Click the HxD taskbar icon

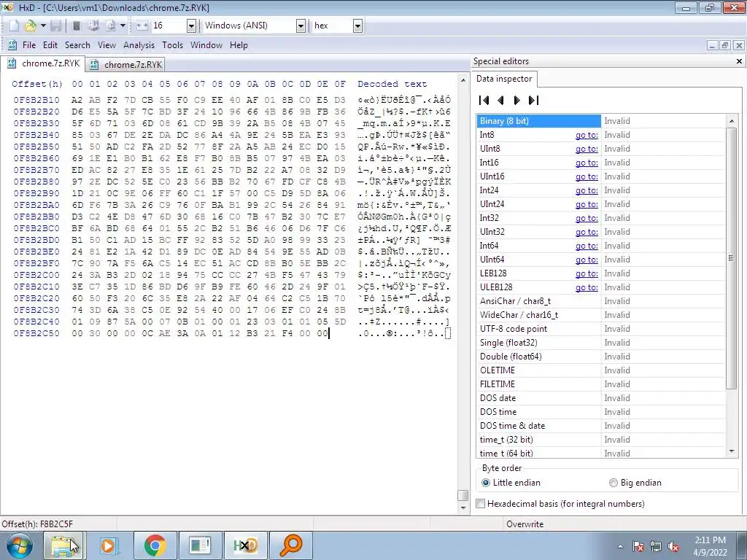245,545
